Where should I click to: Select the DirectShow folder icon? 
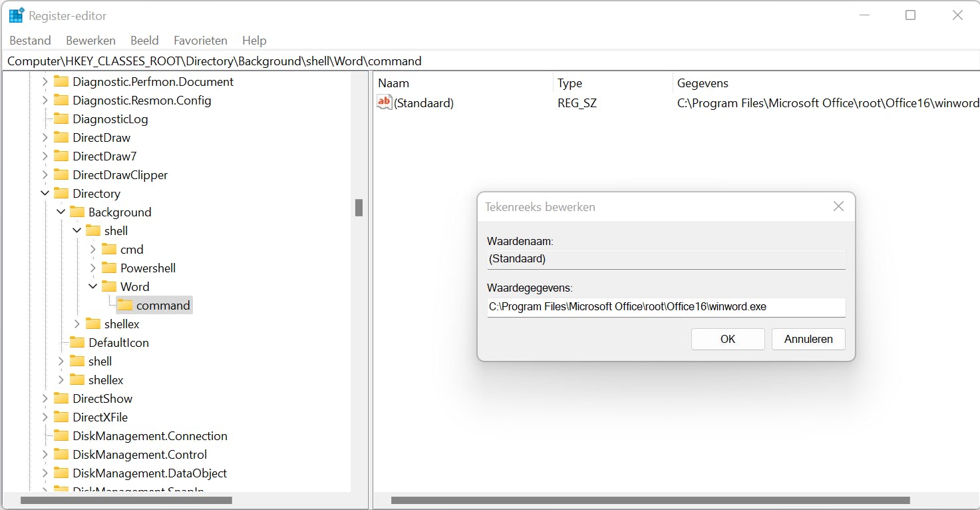coord(61,399)
